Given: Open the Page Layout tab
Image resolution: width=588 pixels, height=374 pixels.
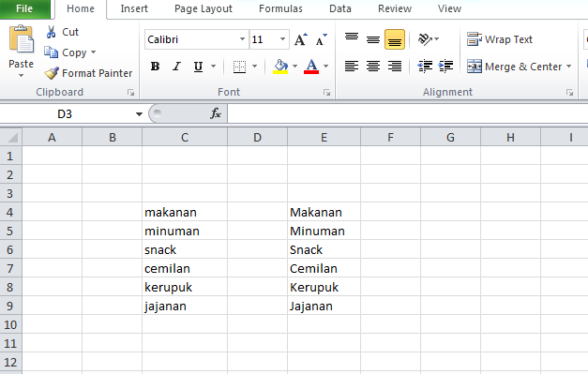Looking at the screenshot, I should pos(204,8).
